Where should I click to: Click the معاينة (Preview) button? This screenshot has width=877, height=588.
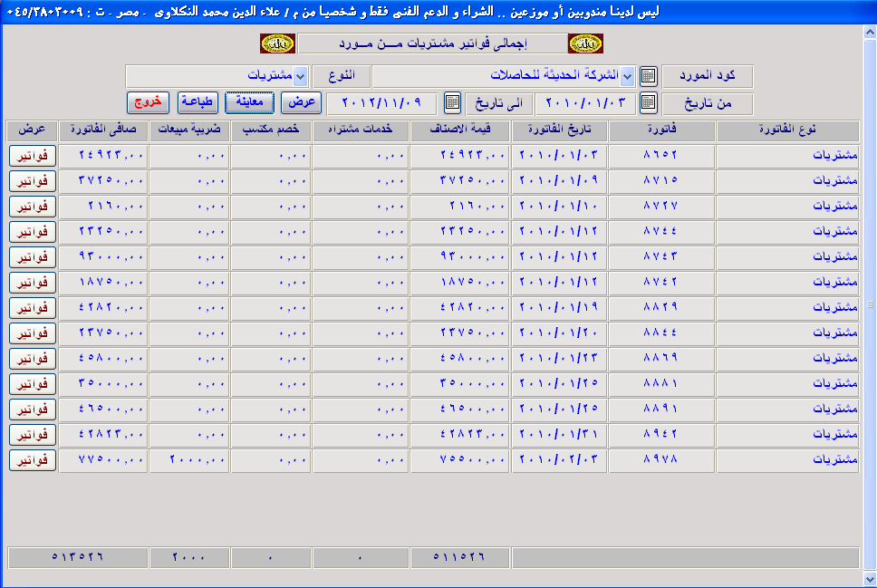[249, 102]
